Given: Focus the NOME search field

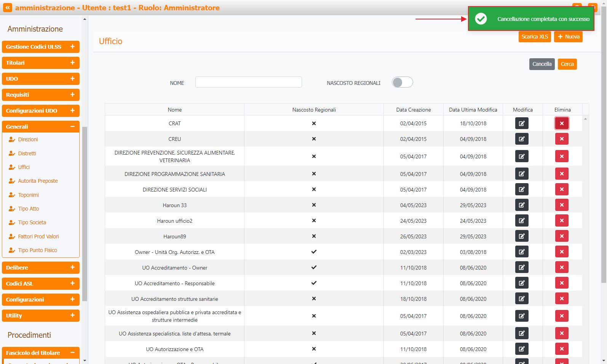Looking at the screenshot, I should pos(248,82).
